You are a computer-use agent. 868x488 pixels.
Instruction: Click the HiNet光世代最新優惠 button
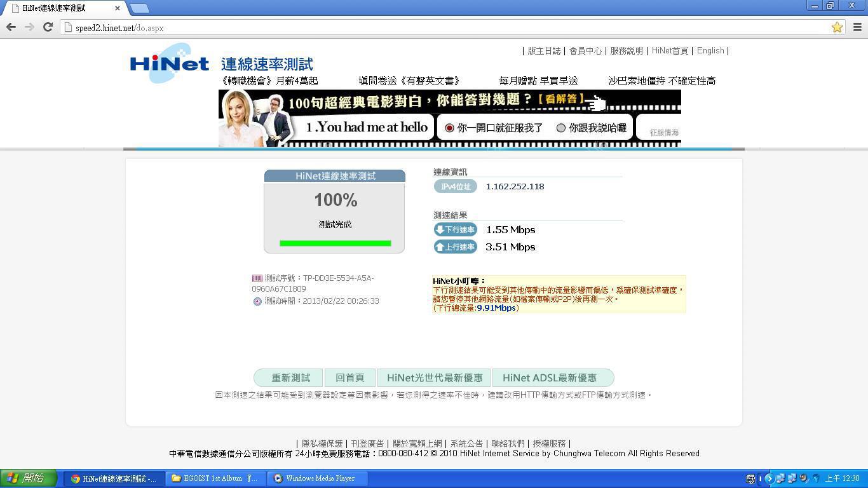[435, 378]
